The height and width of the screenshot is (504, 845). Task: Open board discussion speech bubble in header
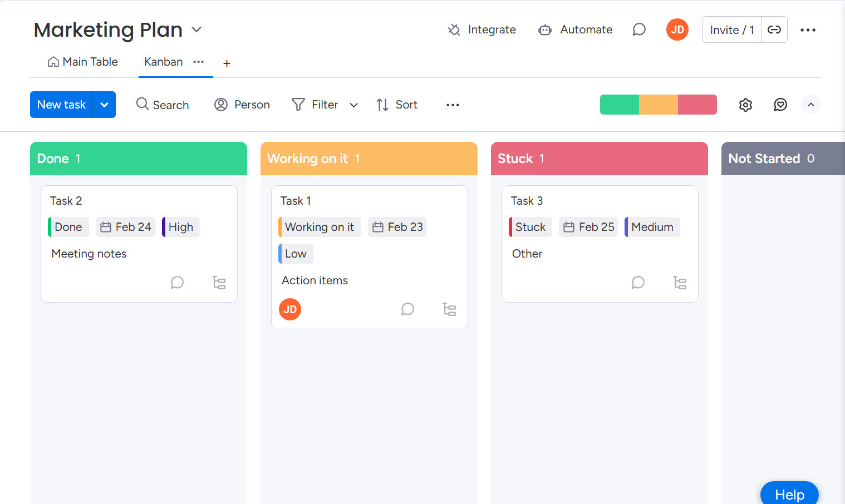point(639,29)
